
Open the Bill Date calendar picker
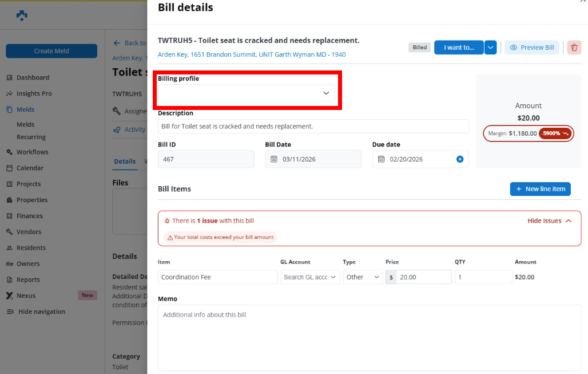pos(274,159)
